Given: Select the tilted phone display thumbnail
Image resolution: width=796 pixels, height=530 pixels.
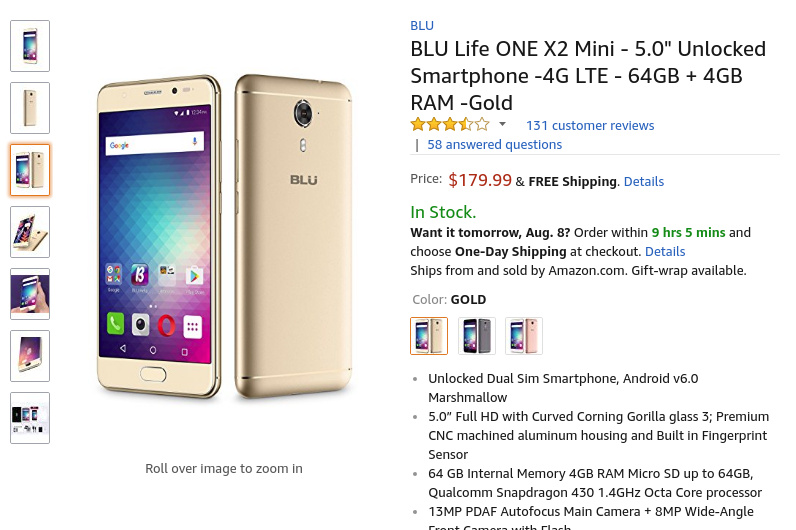Looking at the screenshot, I should [30, 356].
